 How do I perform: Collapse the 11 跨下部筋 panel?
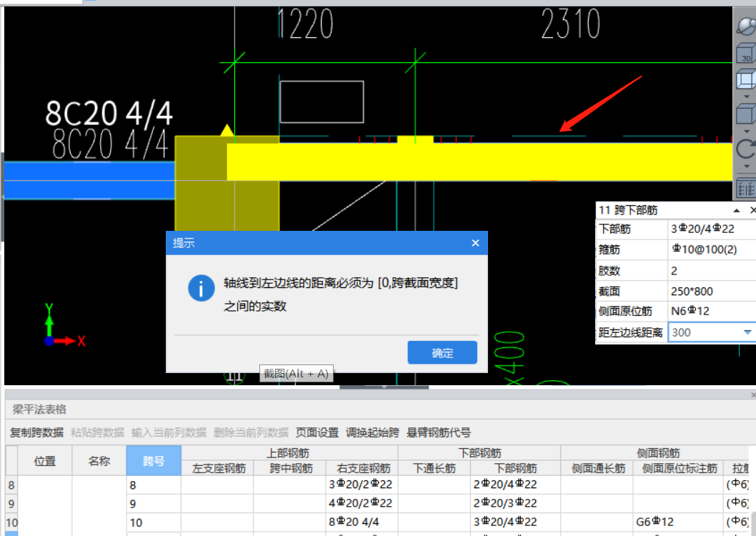[x=735, y=209]
